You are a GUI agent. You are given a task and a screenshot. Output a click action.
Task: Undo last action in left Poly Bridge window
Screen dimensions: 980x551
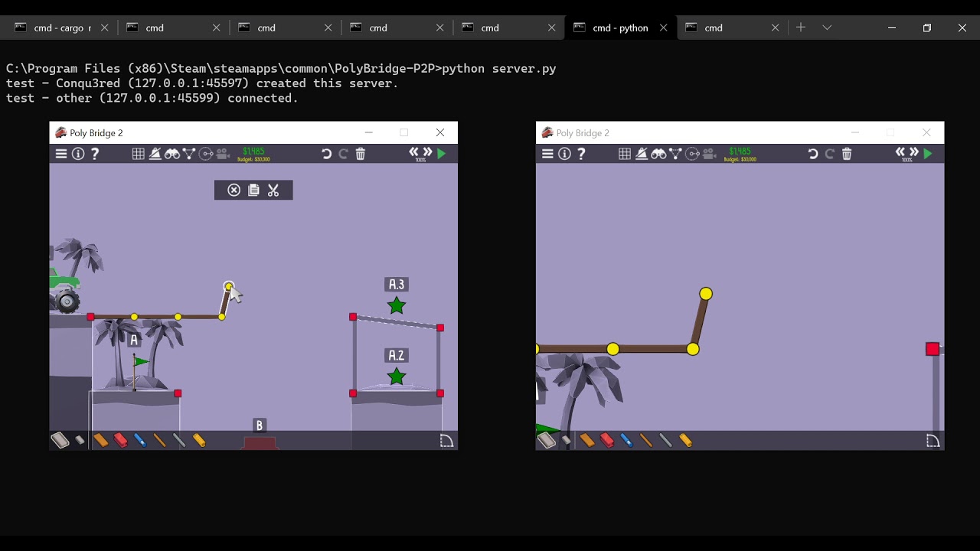326,154
